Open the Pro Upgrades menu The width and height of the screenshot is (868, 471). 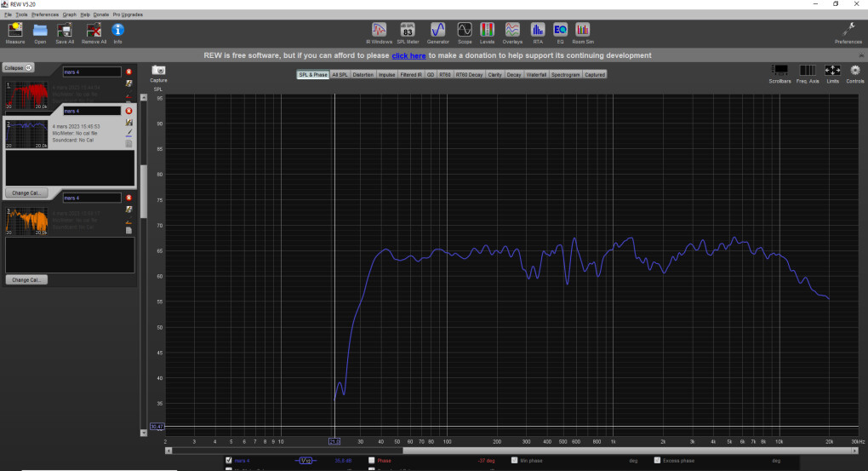128,15
